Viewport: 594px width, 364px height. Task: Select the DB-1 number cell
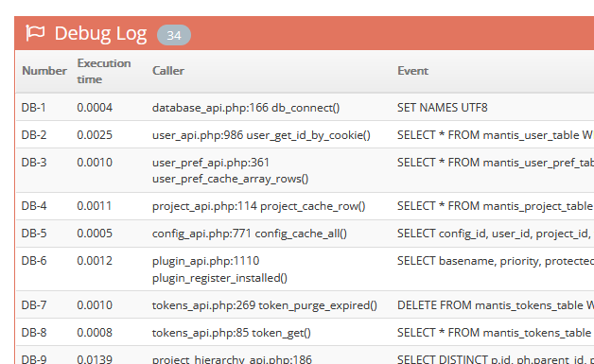pos(33,108)
